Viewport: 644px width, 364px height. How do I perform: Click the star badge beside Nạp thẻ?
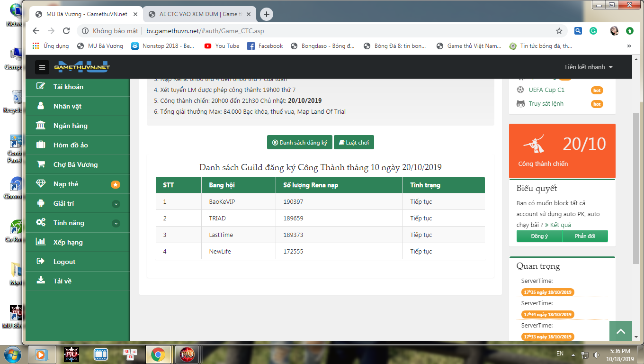coord(115,184)
